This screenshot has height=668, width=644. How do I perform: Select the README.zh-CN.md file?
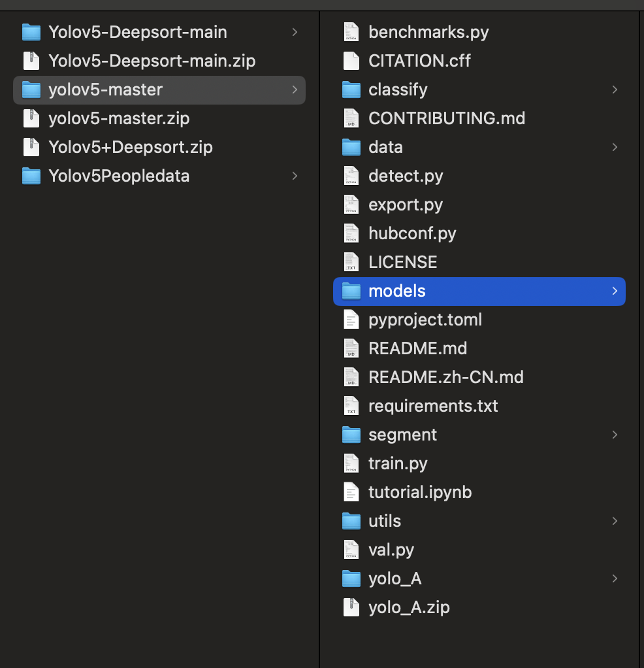pyautogui.click(x=445, y=377)
